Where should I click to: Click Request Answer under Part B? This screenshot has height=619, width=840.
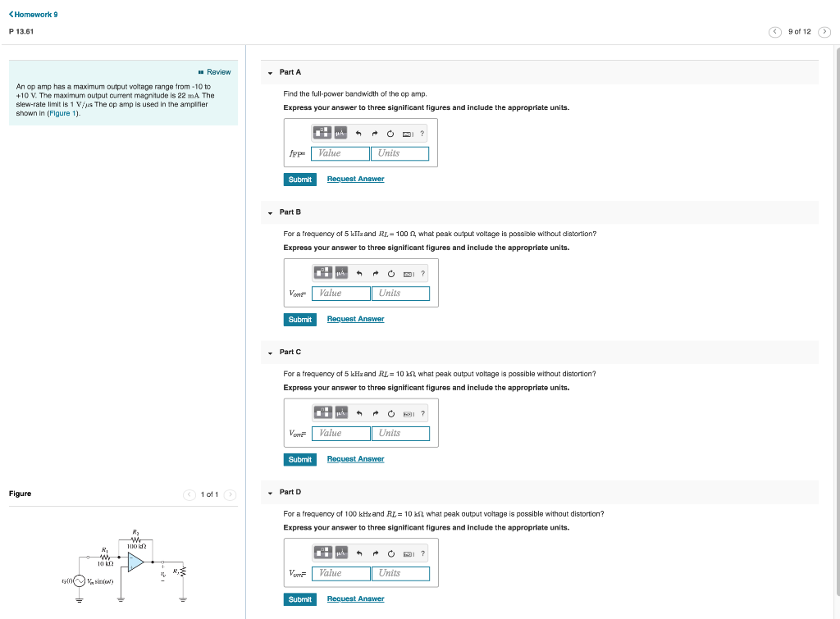(x=355, y=318)
